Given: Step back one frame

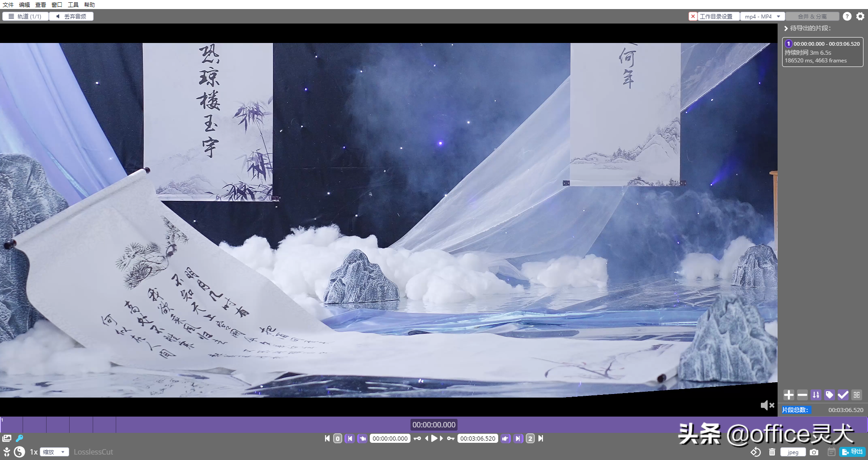Looking at the screenshot, I should click(x=426, y=438).
